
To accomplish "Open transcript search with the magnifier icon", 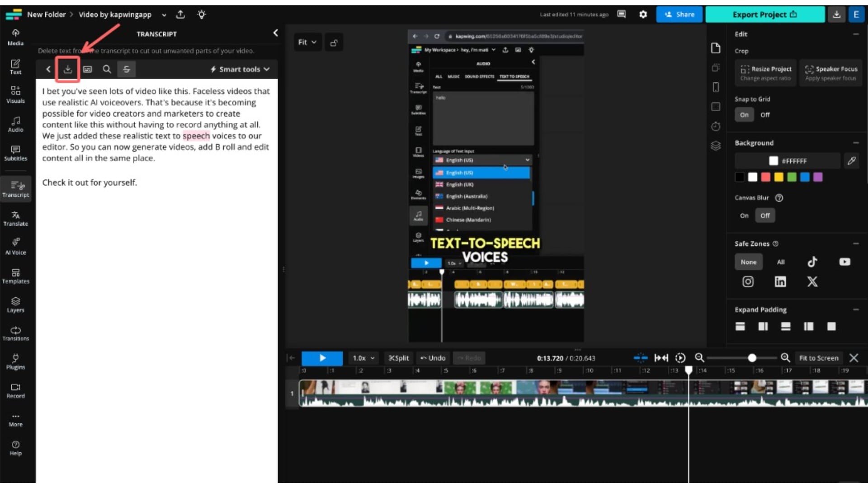I will 107,69.
